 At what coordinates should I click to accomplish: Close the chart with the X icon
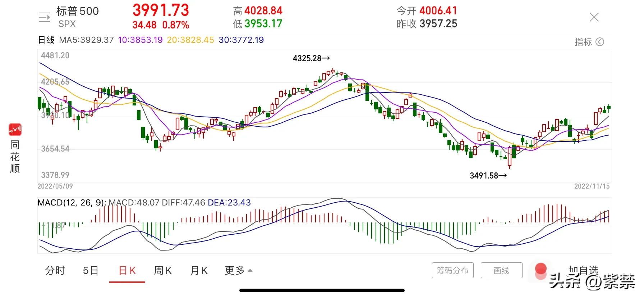(594, 17)
